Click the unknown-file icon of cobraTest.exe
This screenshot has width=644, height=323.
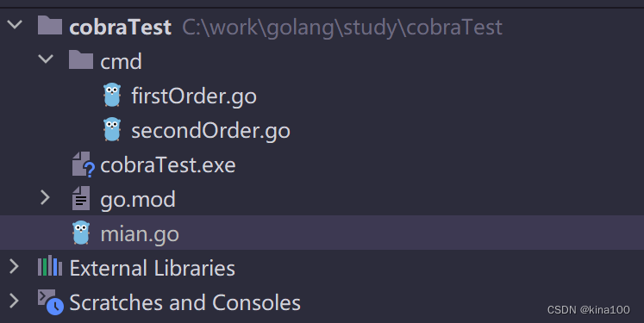(84, 165)
